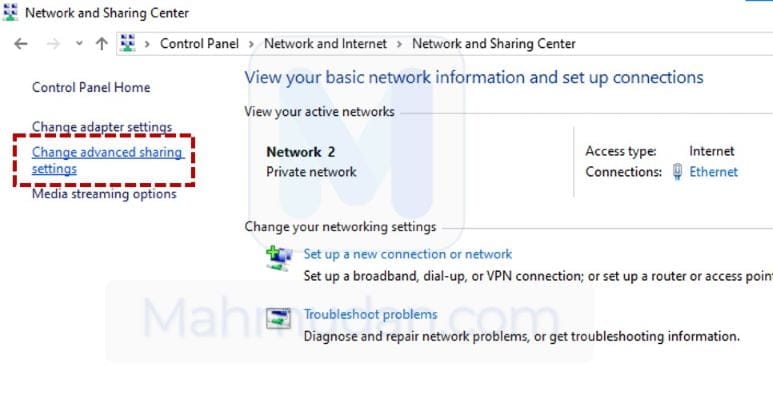
Task: Open the recent locations dropdown arrow
Action: click(x=77, y=44)
